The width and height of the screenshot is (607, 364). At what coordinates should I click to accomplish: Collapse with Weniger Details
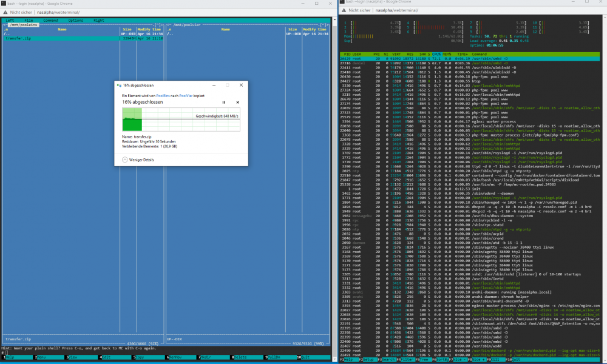click(138, 160)
